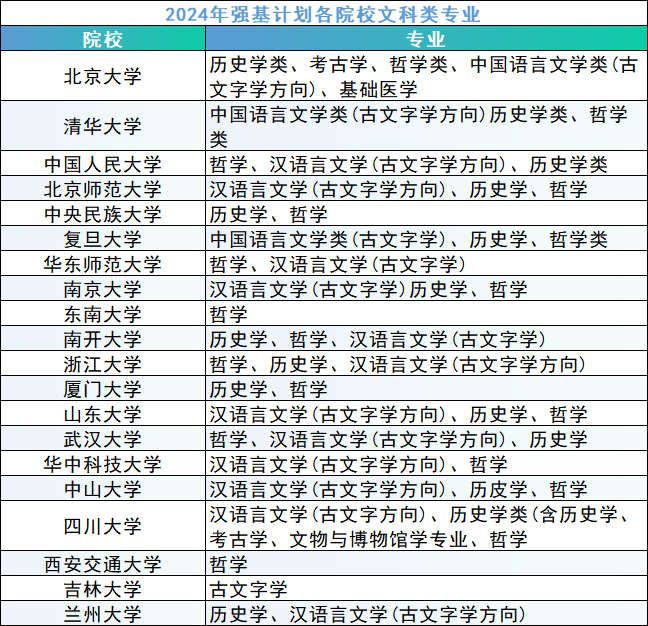Viewport: 648px width, 626px height.
Task: Select the majors cell for 武汉大学
Action: pos(426,438)
